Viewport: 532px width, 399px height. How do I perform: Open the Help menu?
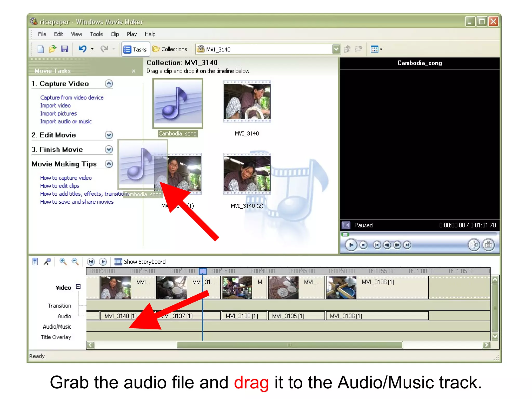[x=150, y=34]
